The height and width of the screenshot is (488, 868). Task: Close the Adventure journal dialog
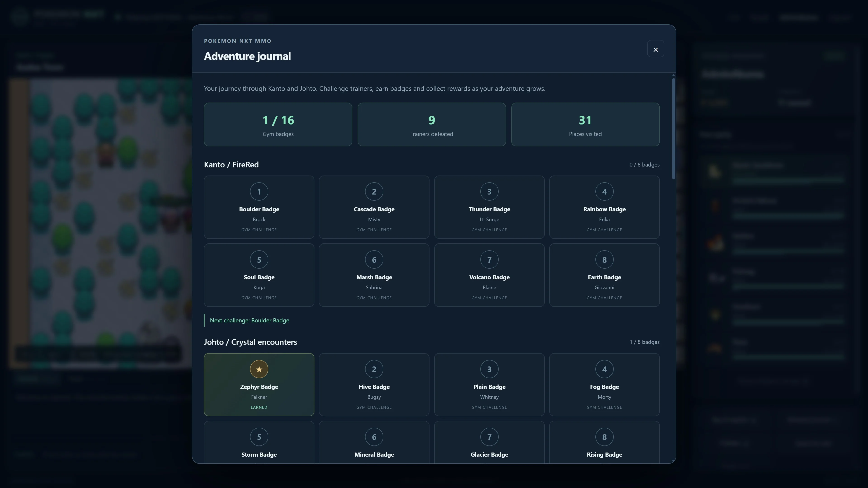point(655,49)
